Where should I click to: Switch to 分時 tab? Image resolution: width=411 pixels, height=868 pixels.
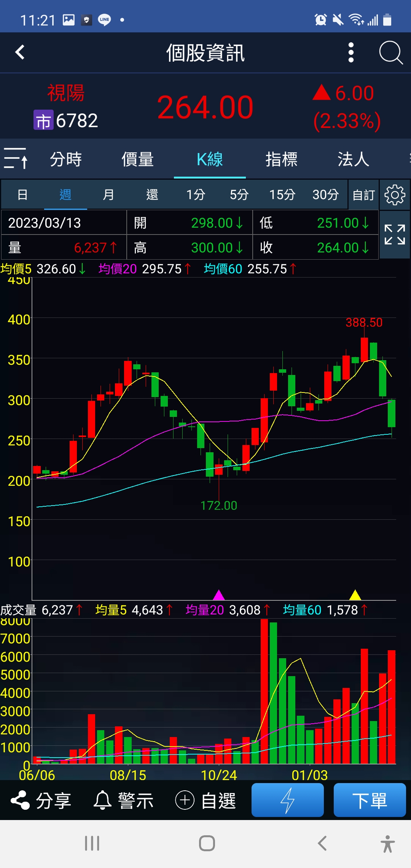[66, 159]
